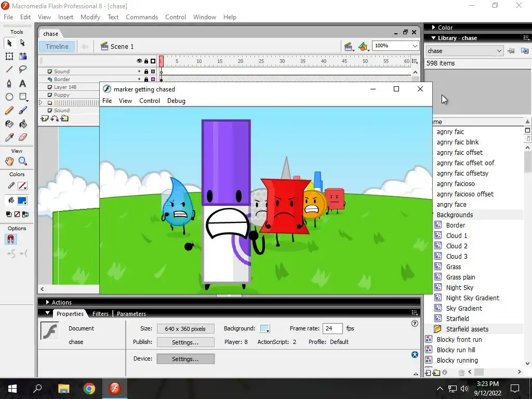Click the Publish Settings button

coord(185,342)
